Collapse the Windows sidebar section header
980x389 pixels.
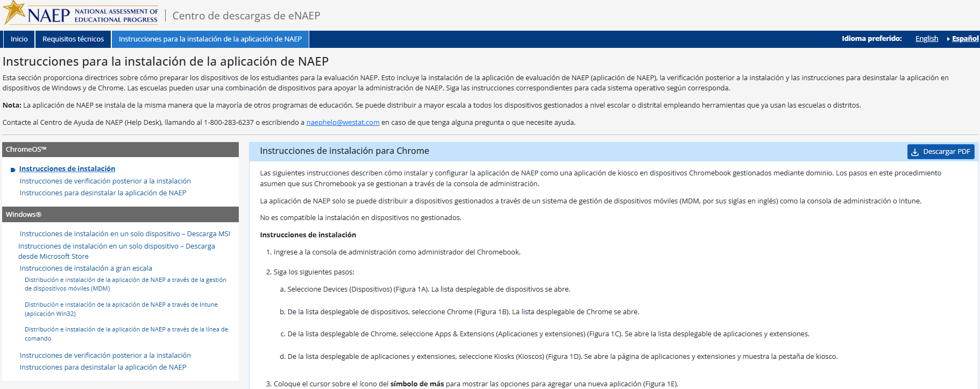120,215
